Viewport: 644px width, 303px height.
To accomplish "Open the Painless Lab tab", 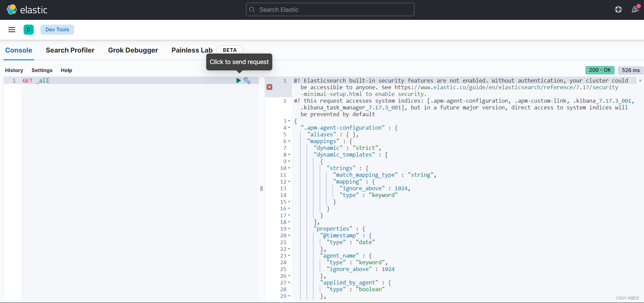I will pos(192,50).
